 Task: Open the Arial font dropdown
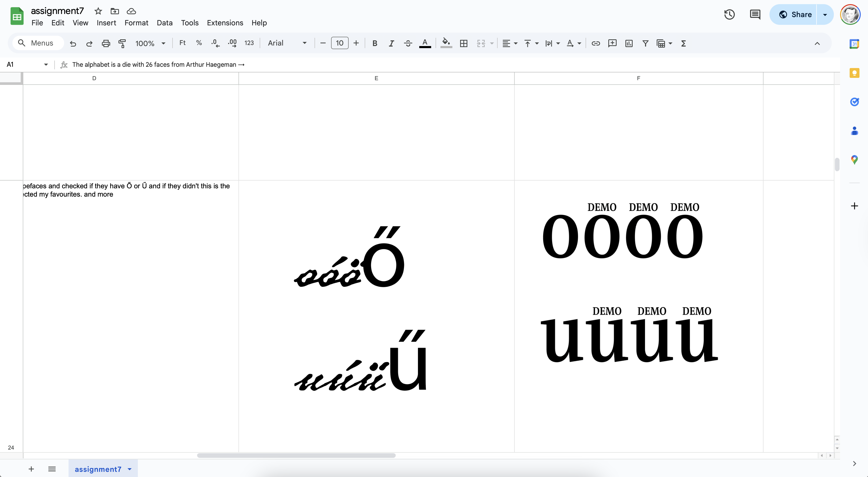click(287, 43)
